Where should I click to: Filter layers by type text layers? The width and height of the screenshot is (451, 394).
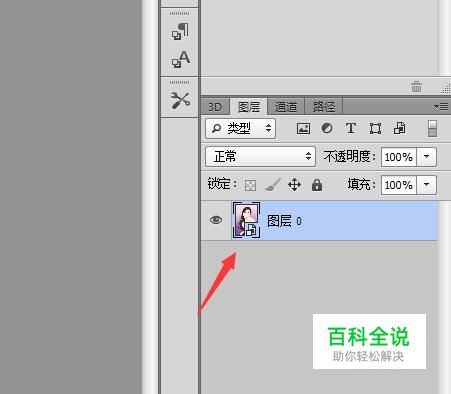(x=351, y=128)
